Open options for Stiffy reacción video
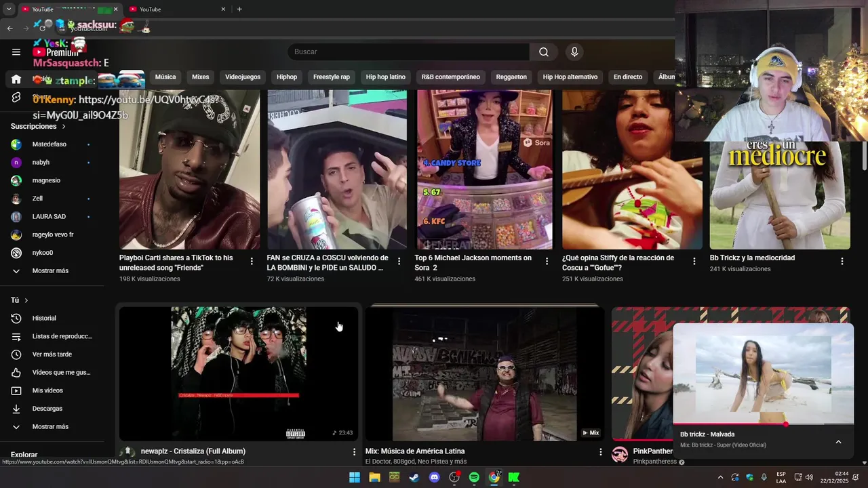The height and width of the screenshot is (488, 868). (x=694, y=261)
